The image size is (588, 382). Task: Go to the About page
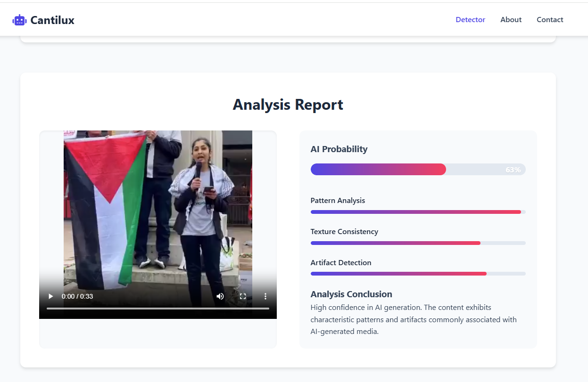511,20
